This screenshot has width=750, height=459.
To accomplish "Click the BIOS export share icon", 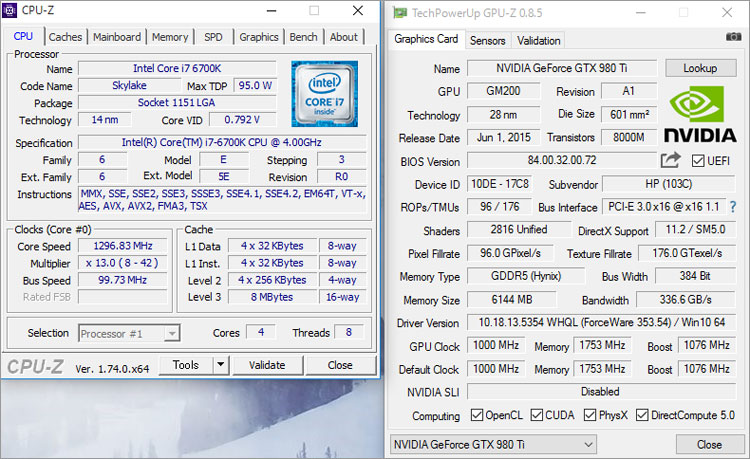I will point(670,161).
